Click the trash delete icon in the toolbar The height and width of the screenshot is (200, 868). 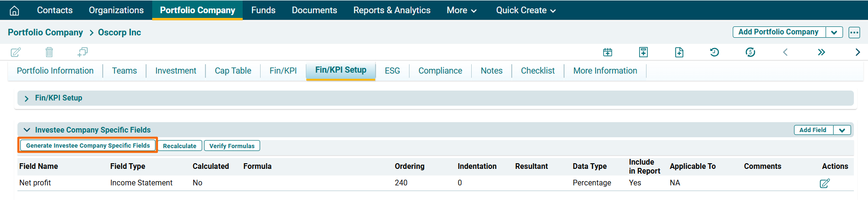coord(49,52)
